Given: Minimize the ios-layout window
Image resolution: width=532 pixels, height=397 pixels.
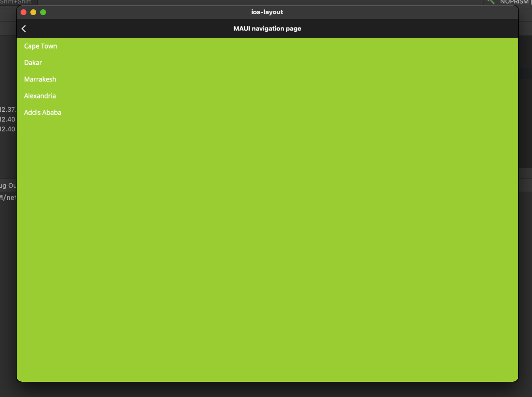Looking at the screenshot, I should tap(33, 12).
